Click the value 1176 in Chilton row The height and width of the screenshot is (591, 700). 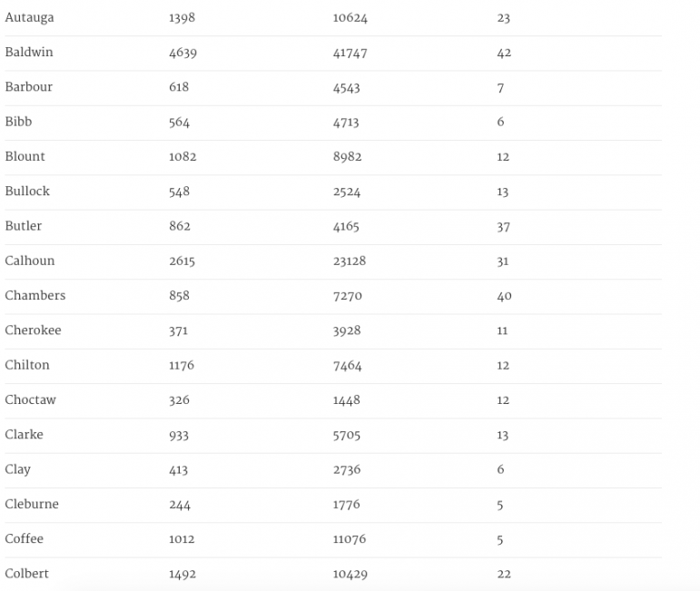click(x=182, y=366)
